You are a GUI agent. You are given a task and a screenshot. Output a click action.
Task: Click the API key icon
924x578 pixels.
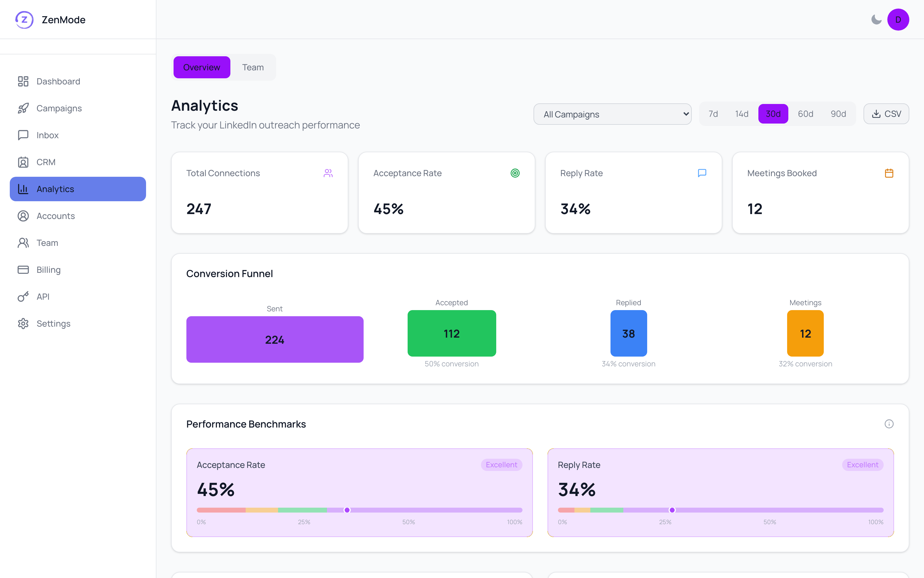click(x=23, y=297)
